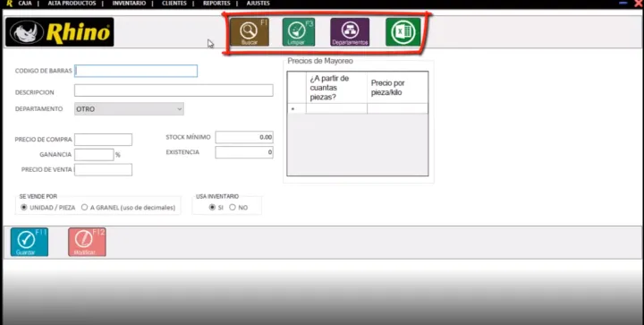Select the A GRANEL radio option
644x325 pixels.
point(84,208)
